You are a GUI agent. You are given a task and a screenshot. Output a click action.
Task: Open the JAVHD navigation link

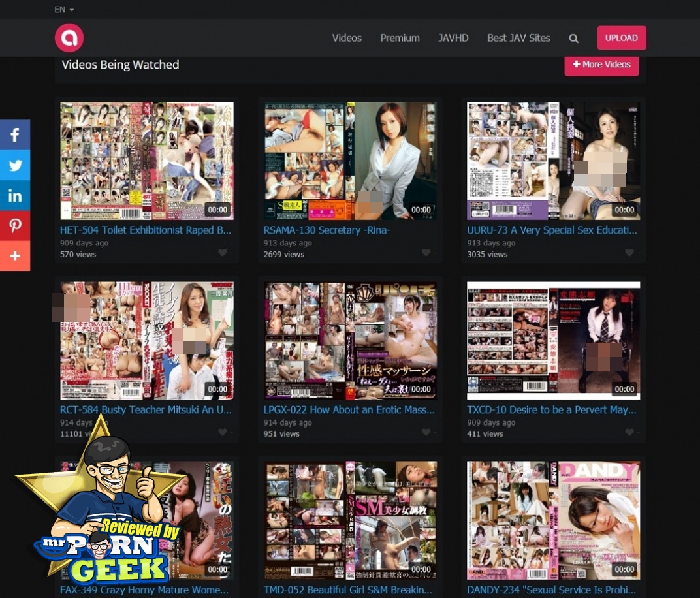pos(453,38)
